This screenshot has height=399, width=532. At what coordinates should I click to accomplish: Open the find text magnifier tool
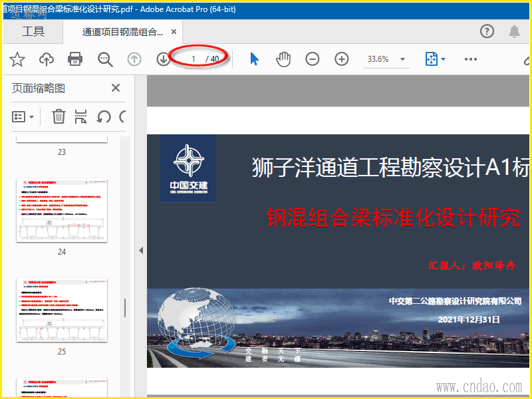105,59
